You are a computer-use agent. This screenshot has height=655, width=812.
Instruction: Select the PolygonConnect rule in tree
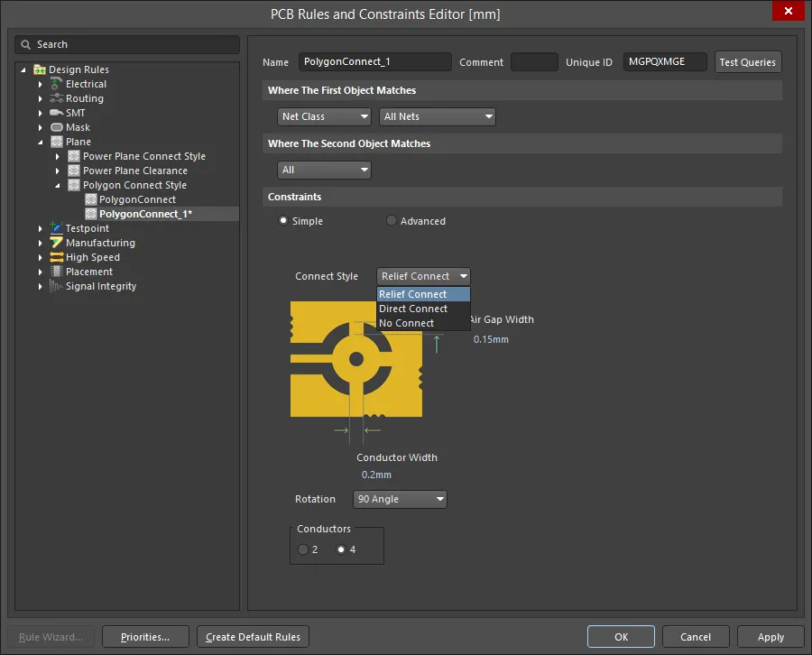[x=137, y=199]
